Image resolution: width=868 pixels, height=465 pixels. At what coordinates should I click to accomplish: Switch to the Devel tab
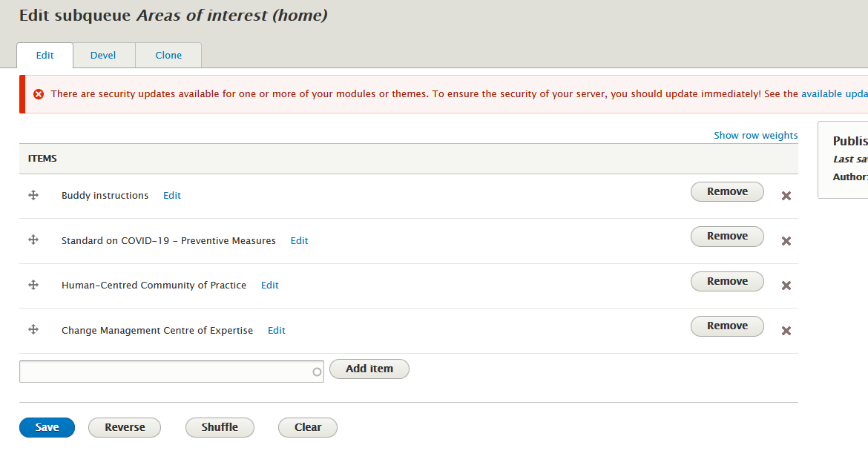[103, 55]
